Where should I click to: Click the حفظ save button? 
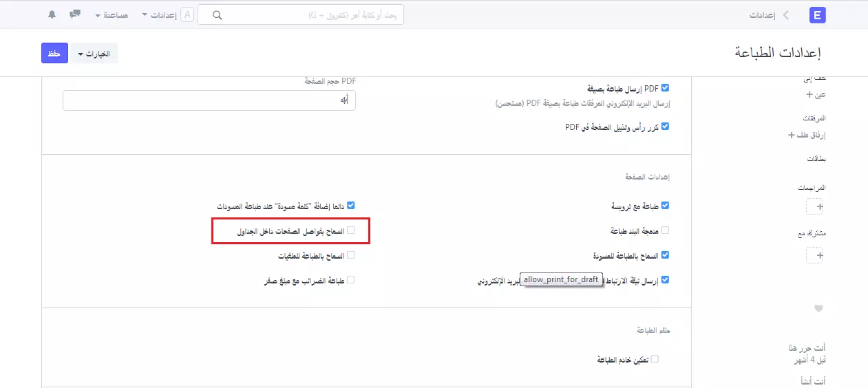[54, 54]
